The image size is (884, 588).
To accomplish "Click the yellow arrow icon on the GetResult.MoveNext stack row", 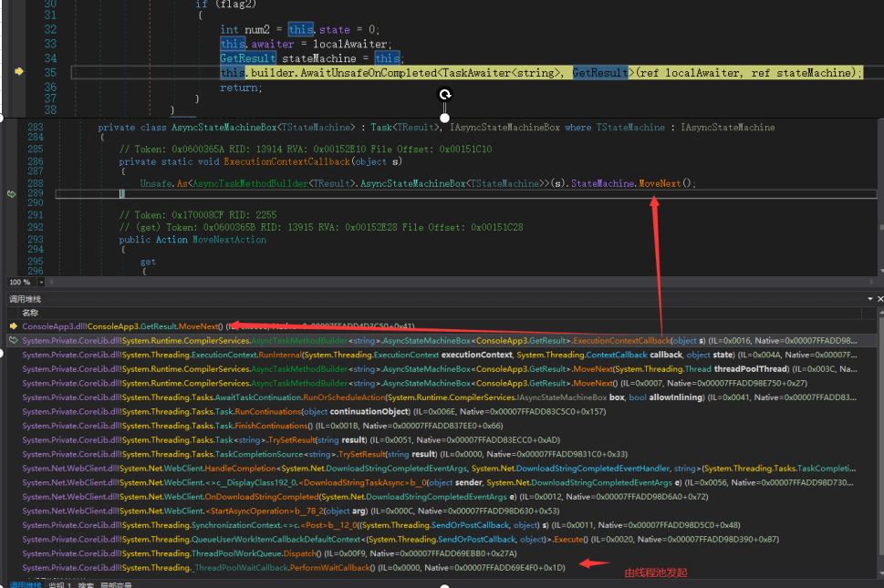I will click(x=14, y=326).
